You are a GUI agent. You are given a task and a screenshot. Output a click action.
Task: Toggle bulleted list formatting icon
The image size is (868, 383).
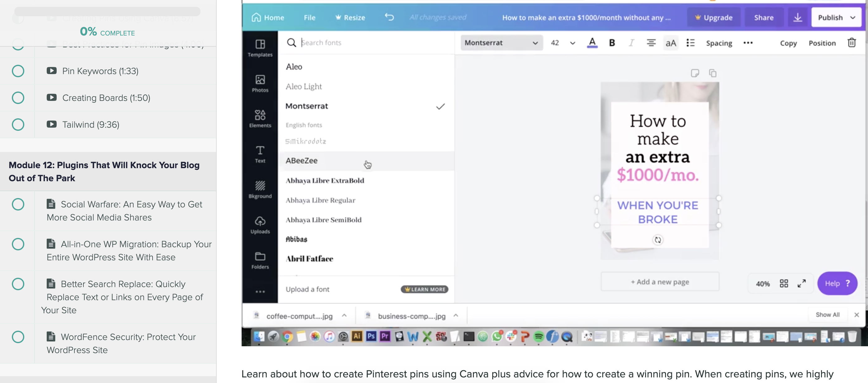[690, 43]
